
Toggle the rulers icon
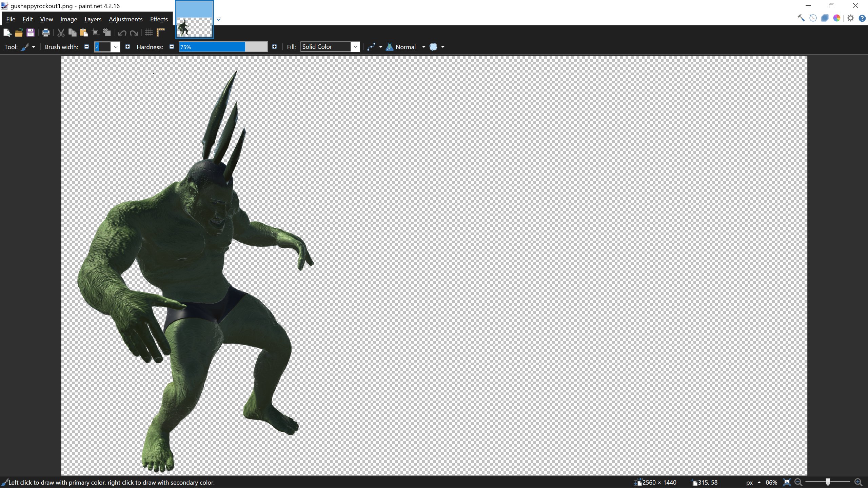161,33
